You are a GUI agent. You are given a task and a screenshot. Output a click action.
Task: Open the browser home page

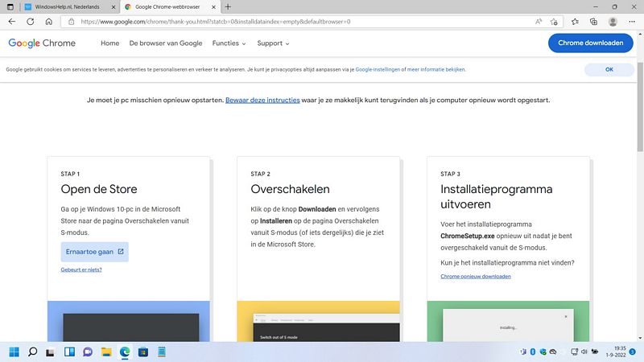(49, 22)
